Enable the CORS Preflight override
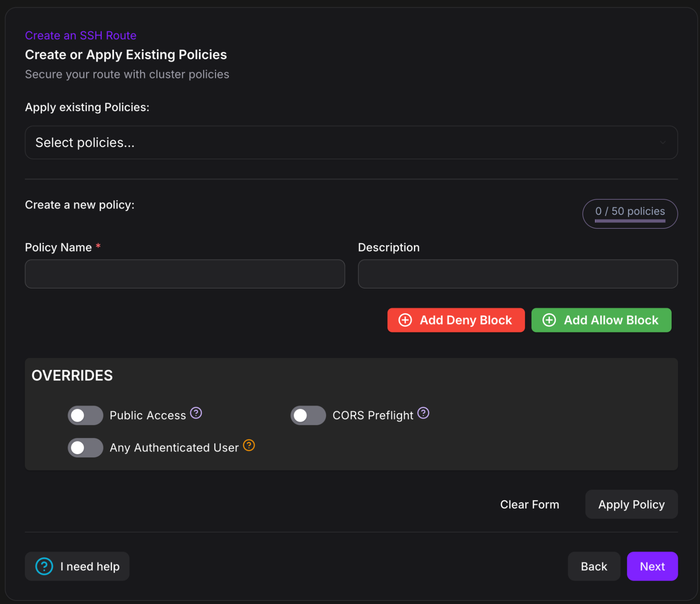Viewport: 700px width, 604px height. 308,415
